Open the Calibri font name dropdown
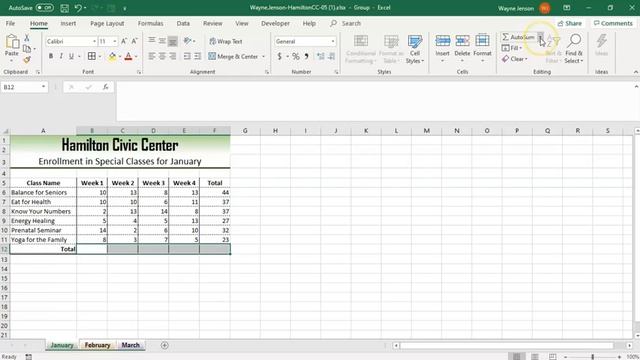This screenshot has width=640, height=360. point(94,41)
